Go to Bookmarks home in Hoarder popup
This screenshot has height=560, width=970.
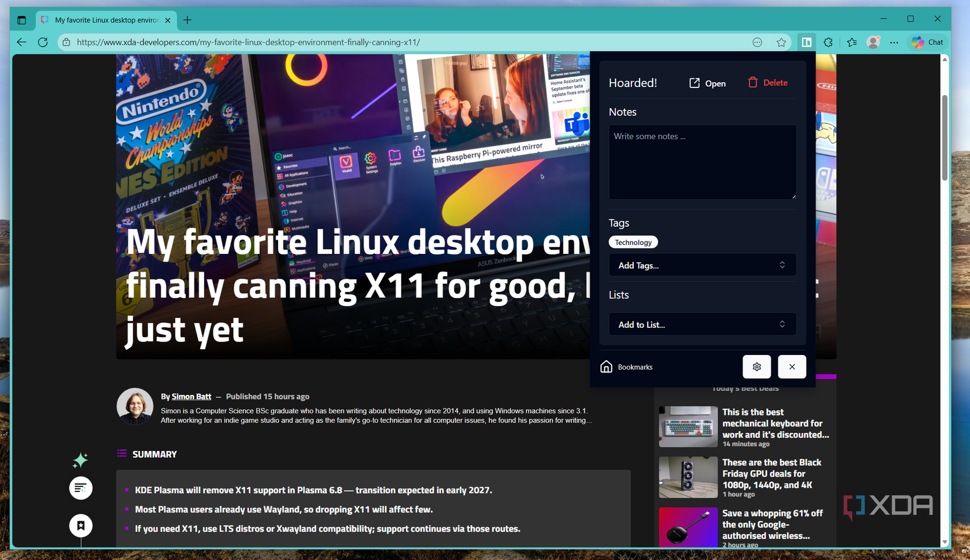626,367
